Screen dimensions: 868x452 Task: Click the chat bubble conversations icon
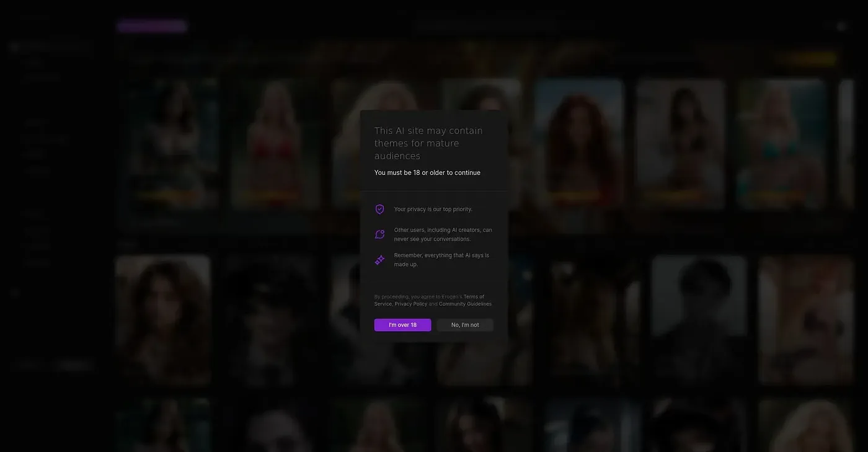[380, 234]
